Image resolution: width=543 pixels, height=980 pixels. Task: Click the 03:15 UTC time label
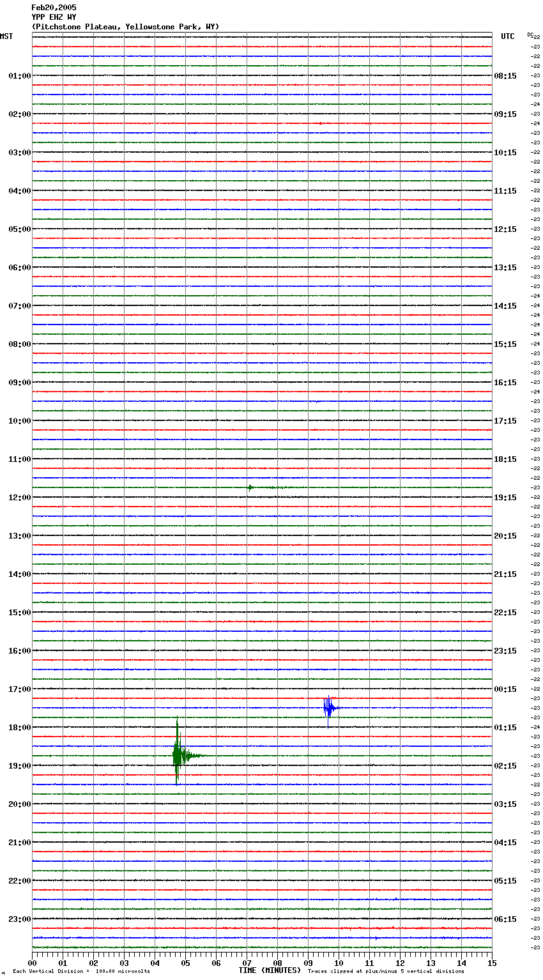[x=505, y=804]
